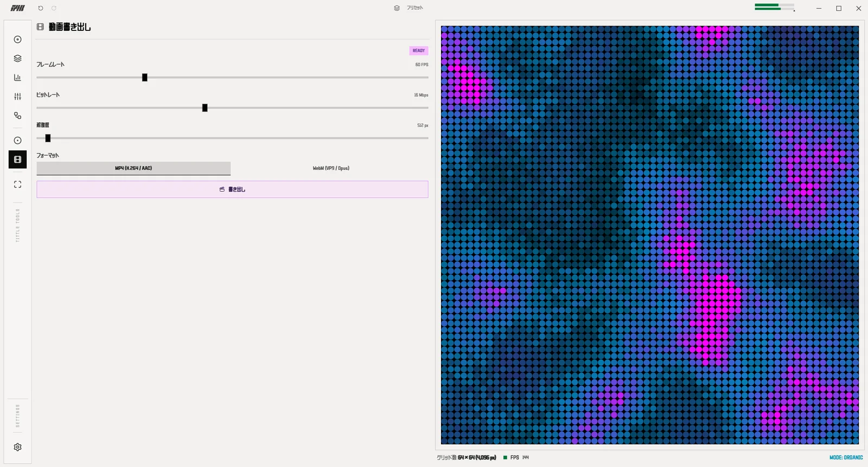The image size is (868, 467).
Task: Open the プリセット presets menu
Action: pos(409,8)
